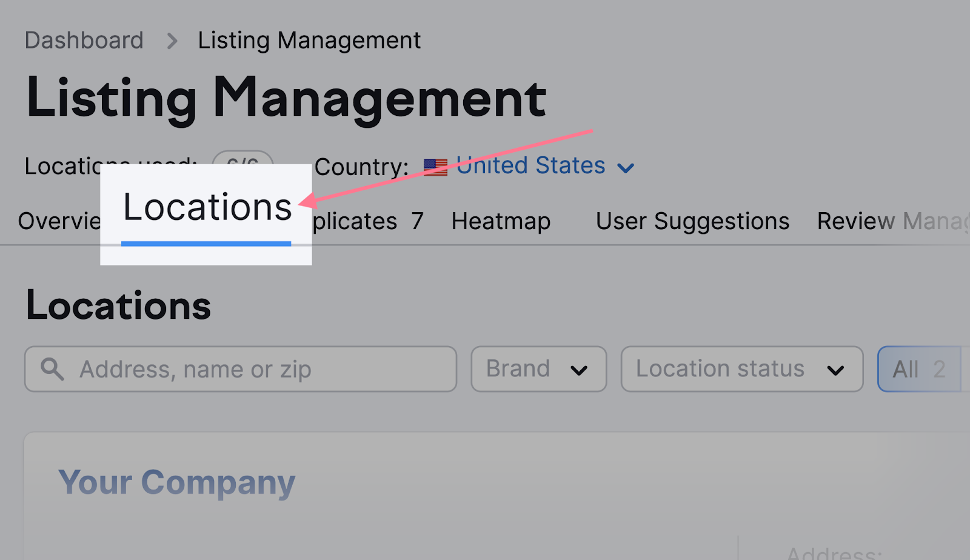970x560 pixels.
Task: Switch to the Overview tab
Action: (59, 221)
